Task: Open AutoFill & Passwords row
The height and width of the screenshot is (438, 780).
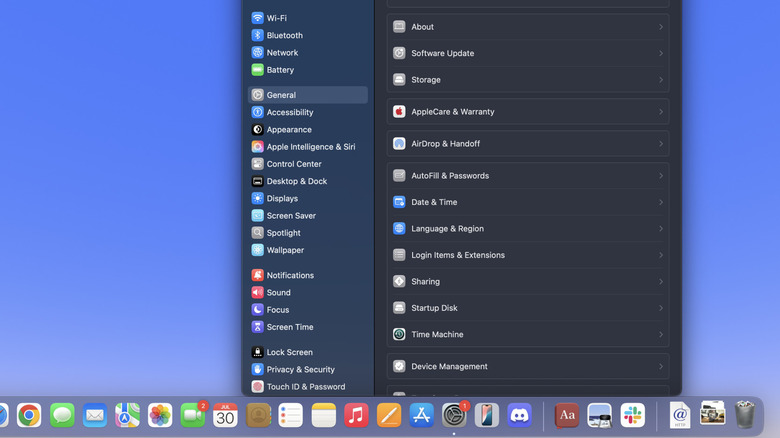Action: [528, 176]
